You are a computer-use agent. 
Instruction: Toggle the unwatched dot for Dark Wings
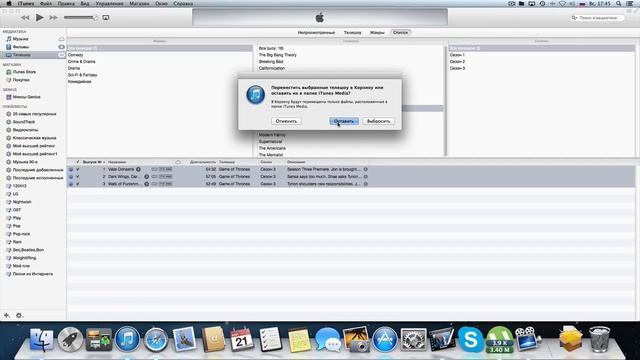[x=71, y=177]
